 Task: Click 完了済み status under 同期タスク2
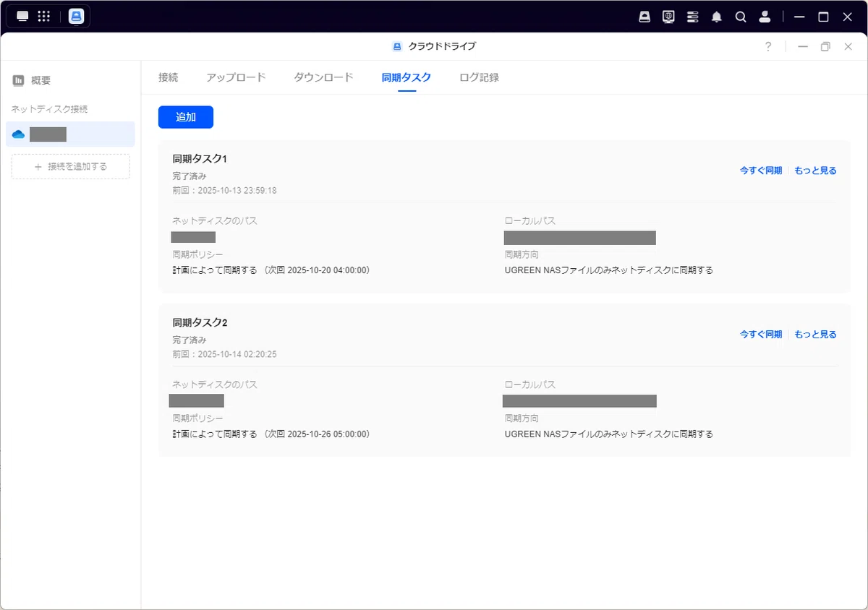[190, 340]
